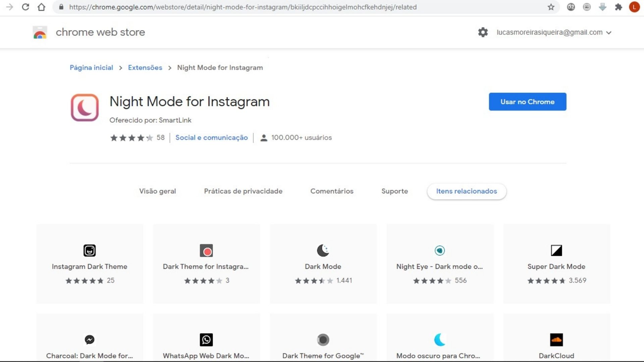Click the Usar no Chrome button
This screenshot has width=644, height=362.
coord(528,102)
